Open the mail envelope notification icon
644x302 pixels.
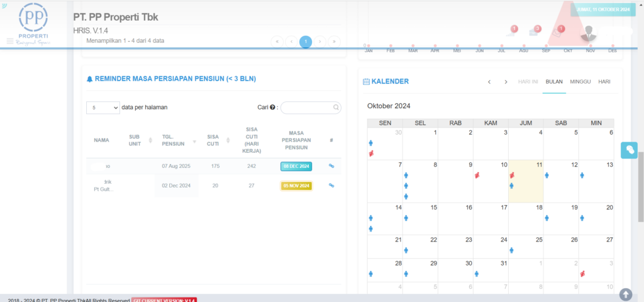(557, 33)
